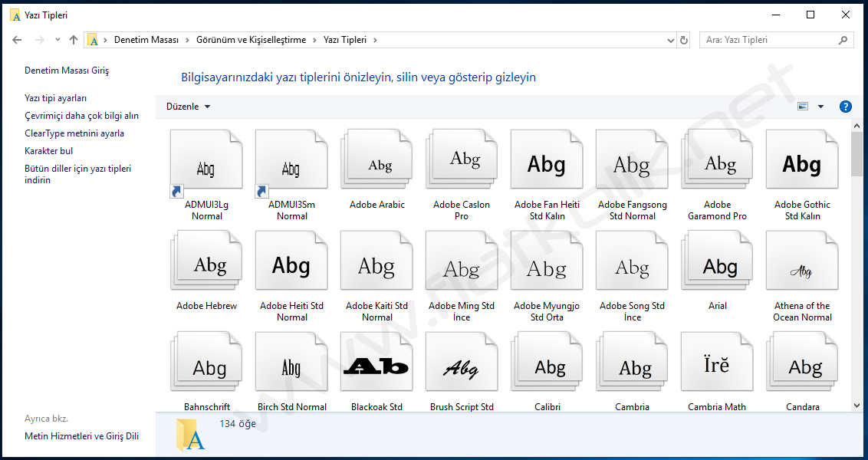Select the Calibri font icon
The width and height of the screenshot is (868, 460).
pyautogui.click(x=547, y=362)
